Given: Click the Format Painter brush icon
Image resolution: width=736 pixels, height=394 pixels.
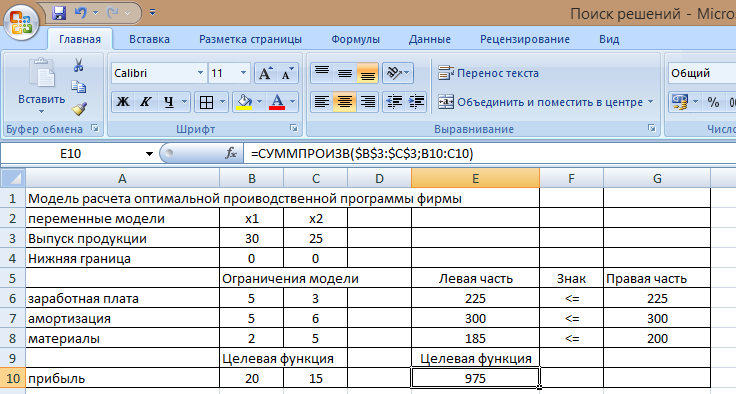Looking at the screenshot, I should (x=79, y=109).
